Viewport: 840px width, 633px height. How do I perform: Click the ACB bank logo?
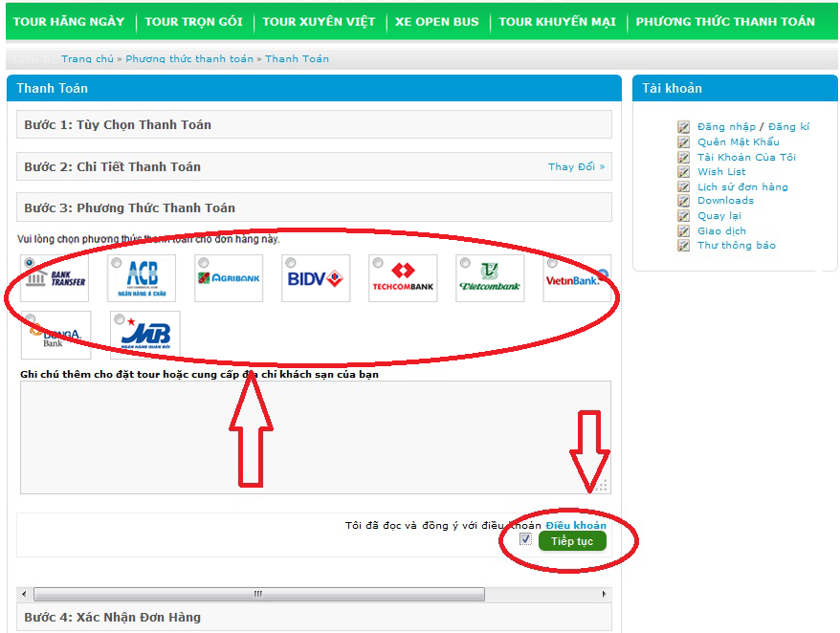(x=142, y=279)
